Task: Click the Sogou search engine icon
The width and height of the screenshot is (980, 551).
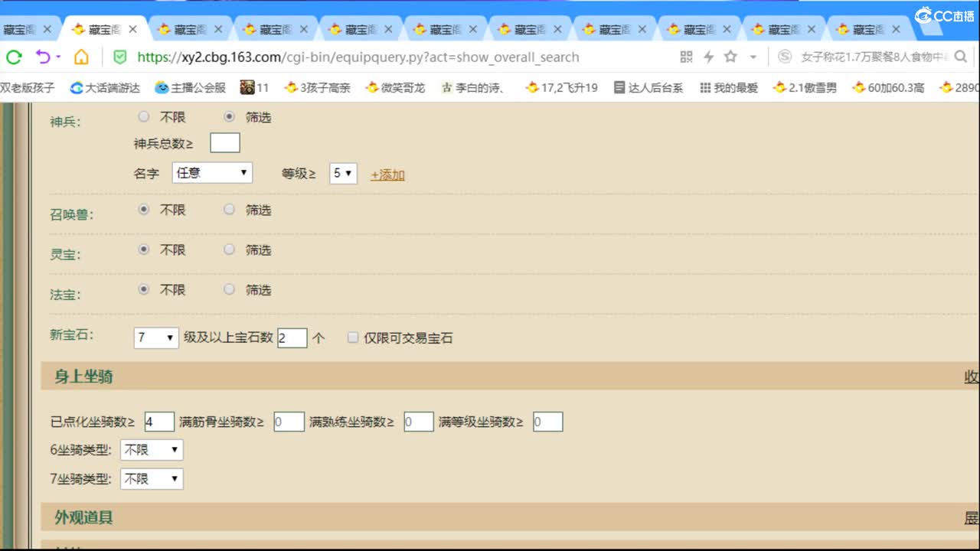Action: pos(785,57)
